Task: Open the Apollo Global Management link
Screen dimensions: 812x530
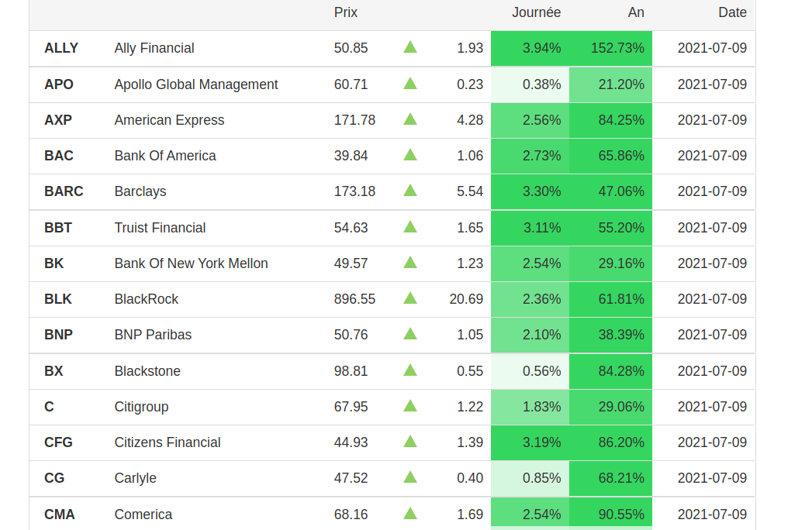Action: coord(195,84)
